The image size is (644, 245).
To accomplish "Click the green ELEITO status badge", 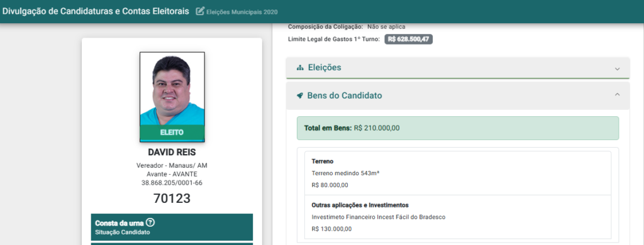I will [172, 133].
